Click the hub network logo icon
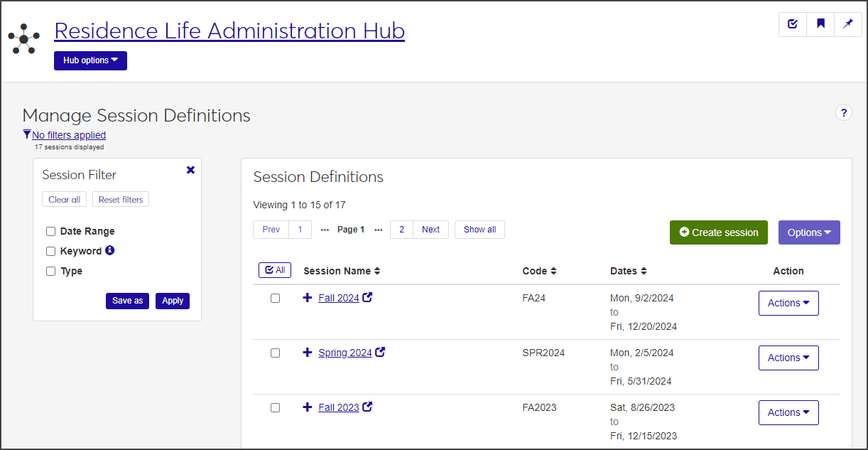The width and height of the screenshot is (868, 450). click(x=24, y=39)
